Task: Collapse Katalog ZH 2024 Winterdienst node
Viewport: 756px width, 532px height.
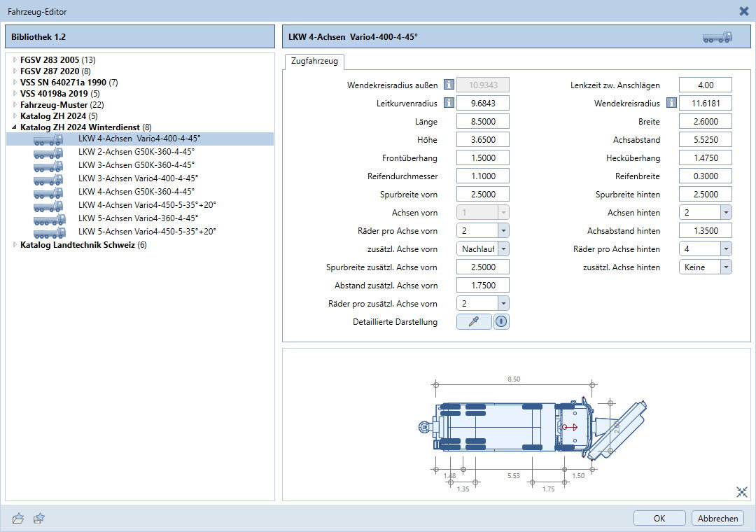Action: [15, 127]
